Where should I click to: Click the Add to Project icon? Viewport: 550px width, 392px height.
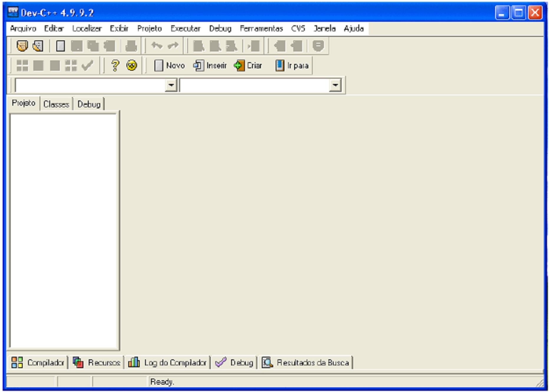[x=279, y=46]
